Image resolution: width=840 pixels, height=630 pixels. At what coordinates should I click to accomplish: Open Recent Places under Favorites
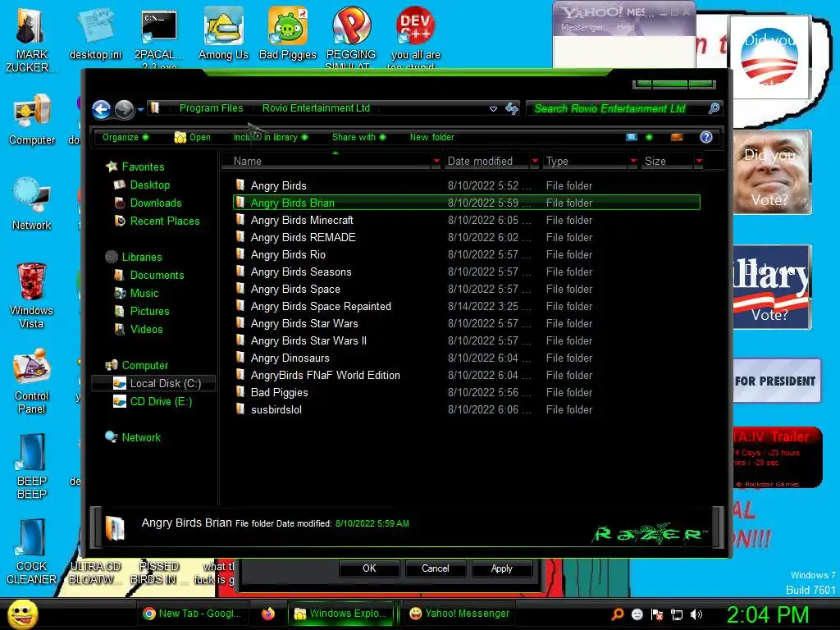pyautogui.click(x=157, y=221)
